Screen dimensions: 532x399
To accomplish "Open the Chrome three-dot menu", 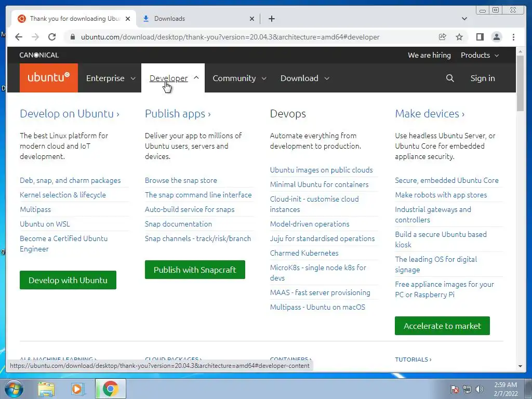I will (x=513, y=37).
